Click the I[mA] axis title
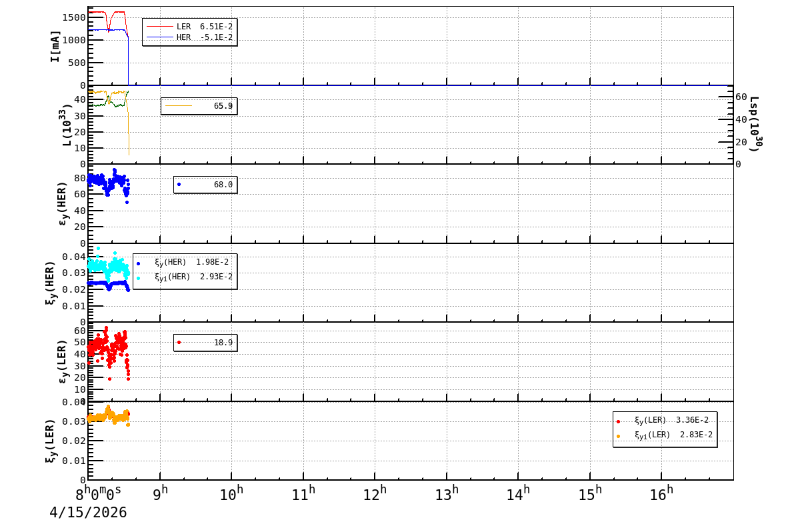This screenshot has height=532, width=800. (x=55, y=46)
